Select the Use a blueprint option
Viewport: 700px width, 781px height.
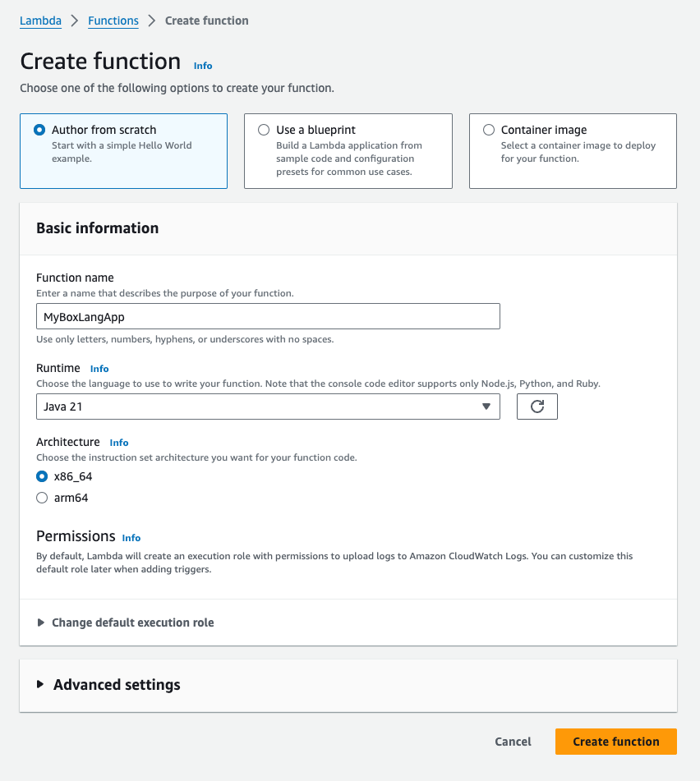[264, 130]
